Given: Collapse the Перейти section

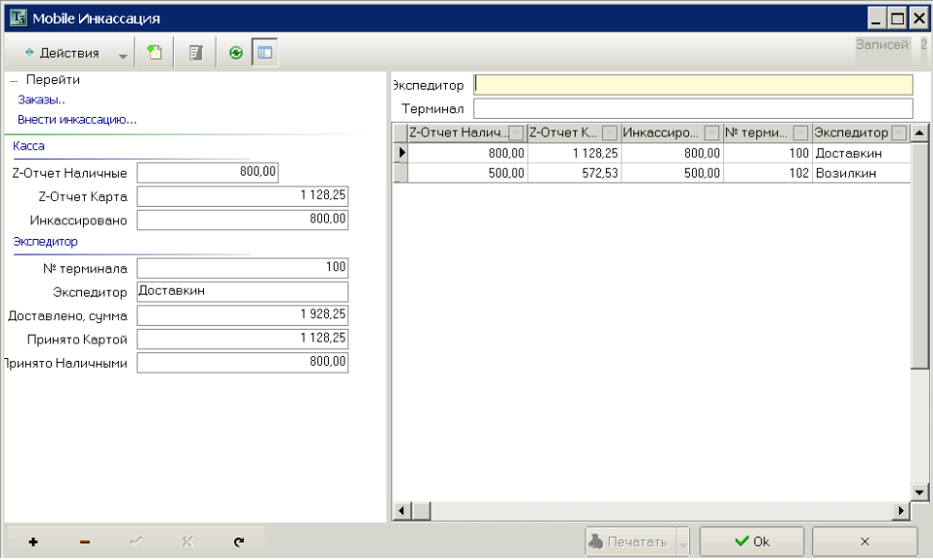Looking at the screenshot, I should (x=15, y=80).
